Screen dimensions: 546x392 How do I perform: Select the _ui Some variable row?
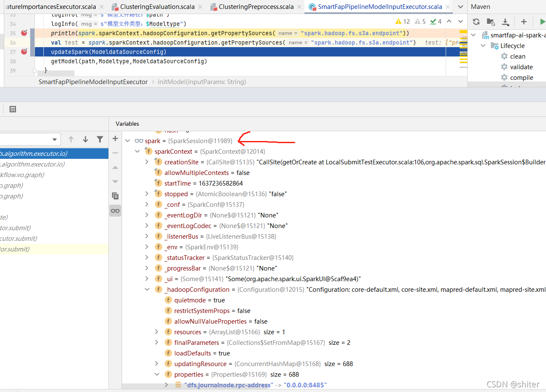334,279
